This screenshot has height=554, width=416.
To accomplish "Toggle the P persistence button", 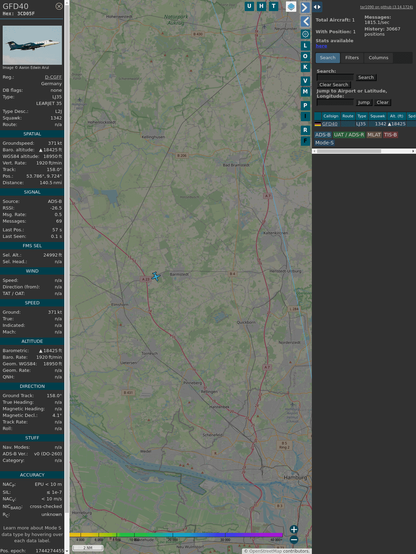I will 305,105.
